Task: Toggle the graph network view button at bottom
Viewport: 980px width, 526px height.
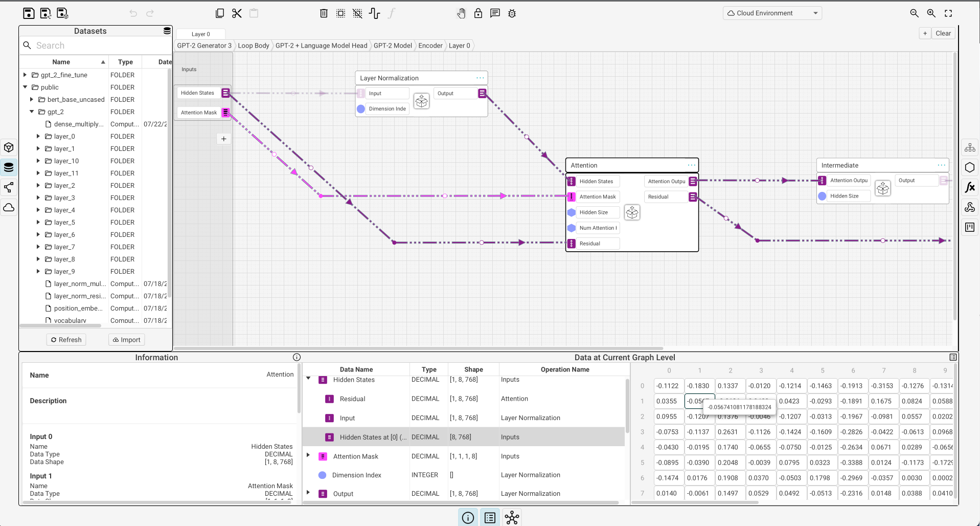Action: [x=512, y=518]
